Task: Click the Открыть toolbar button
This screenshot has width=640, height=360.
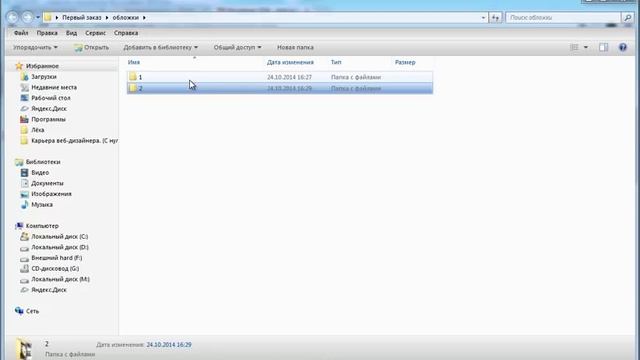Action: [x=91, y=47]
